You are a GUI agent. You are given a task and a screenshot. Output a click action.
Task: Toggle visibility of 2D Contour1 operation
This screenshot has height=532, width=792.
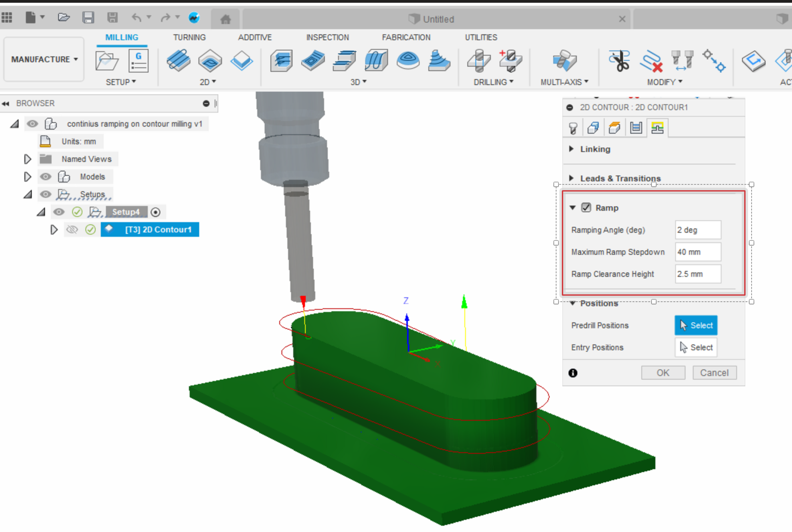[x=72, y=230]
